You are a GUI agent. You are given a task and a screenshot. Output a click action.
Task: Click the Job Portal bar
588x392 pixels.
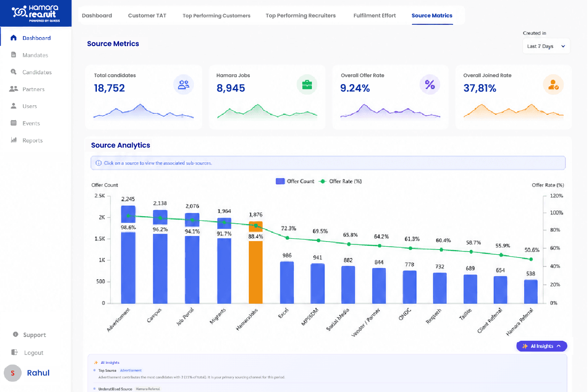click(x=192, y=258)
